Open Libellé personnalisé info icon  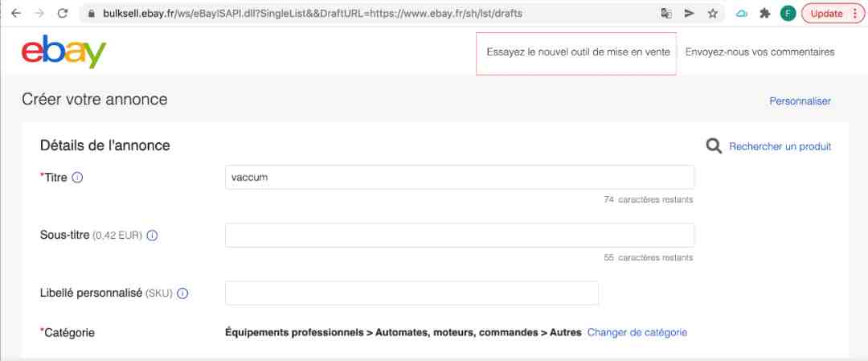182,293
